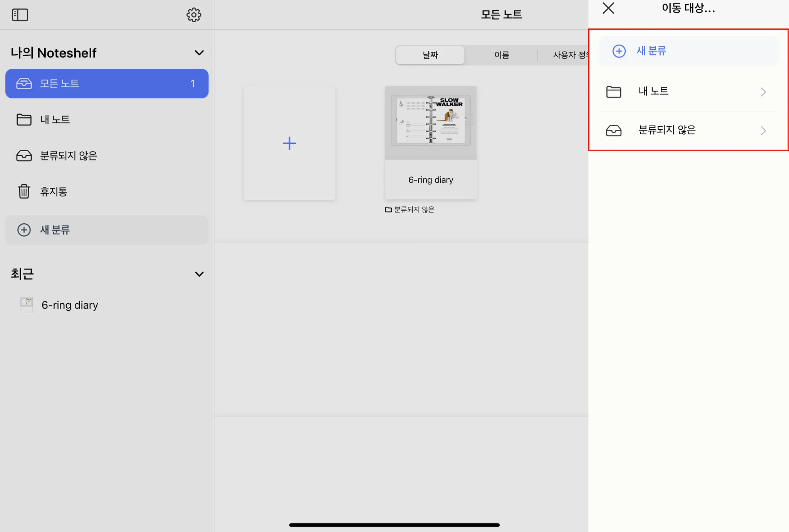The width and height of the screenshot is (789, 532).
Task: Open settings gear icon
Action: (194, 15)
